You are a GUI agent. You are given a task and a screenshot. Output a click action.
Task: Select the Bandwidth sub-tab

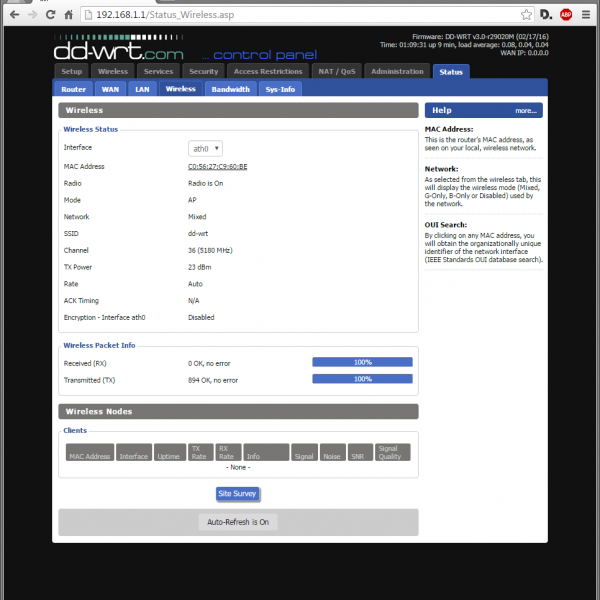(230, 89)
